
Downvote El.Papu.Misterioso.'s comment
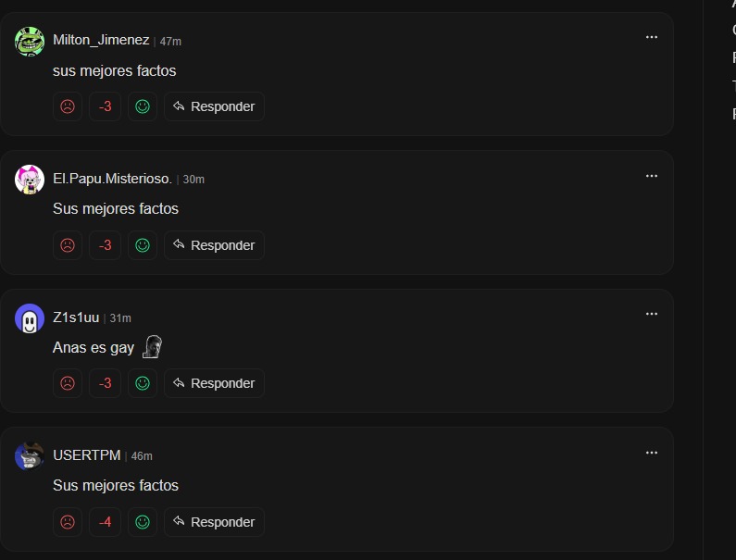click(x=68, y=245)
